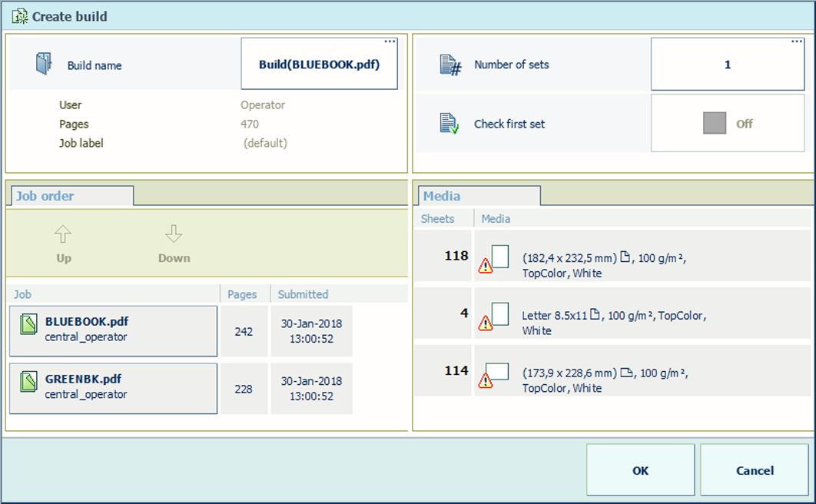Switch to the Job order tab

pos(46,196)
